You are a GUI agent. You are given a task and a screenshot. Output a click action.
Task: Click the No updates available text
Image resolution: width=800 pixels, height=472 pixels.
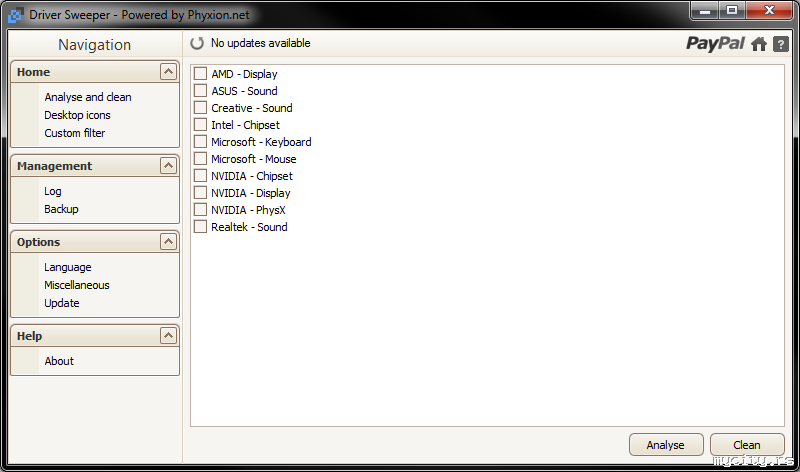260,43
